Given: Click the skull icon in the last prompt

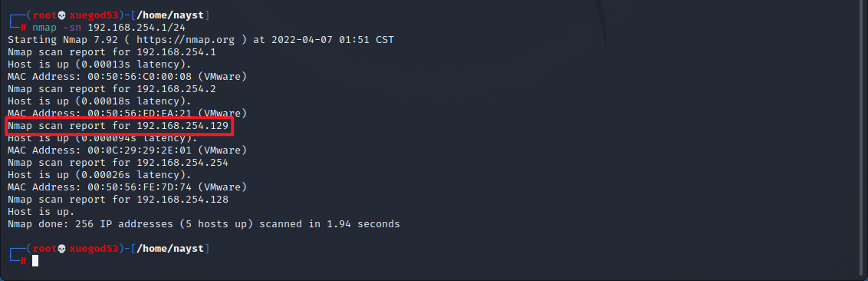Looking at the screenshot, I should (62, 249).
